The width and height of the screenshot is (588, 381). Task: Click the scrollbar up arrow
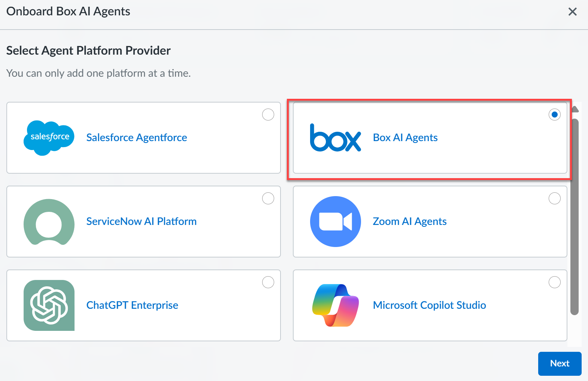click(x=575, y=109)
